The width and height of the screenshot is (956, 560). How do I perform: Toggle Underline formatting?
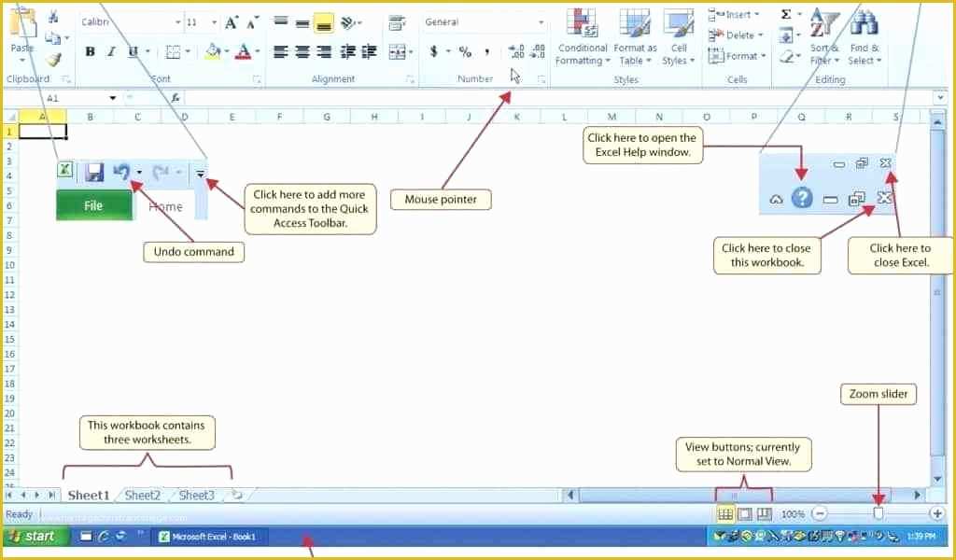133,51
